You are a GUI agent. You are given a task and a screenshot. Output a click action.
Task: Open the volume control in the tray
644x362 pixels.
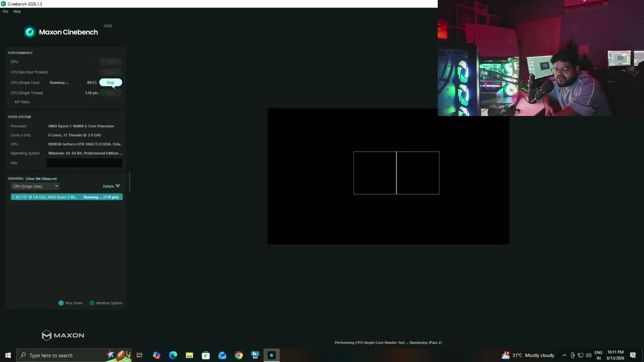pos(588,355)
